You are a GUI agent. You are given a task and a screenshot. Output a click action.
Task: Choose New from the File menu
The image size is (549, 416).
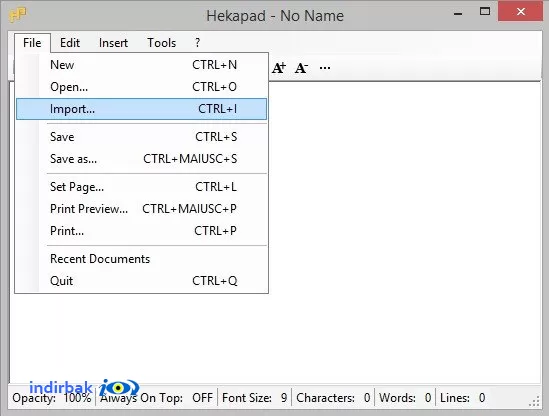pos(141,65)
